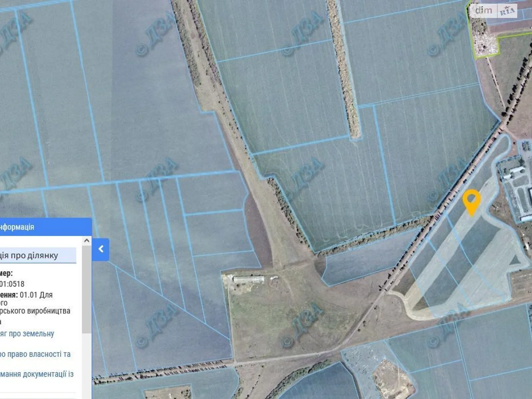The image size is (532, 399).
Task: Open the "право власності та" link
Action: (x=35, y=354)
